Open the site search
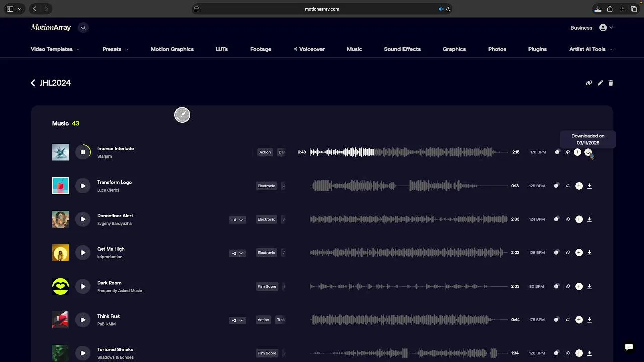Image resolution: width=644 pixels, height=362 pixels. (x=83, y=28)
